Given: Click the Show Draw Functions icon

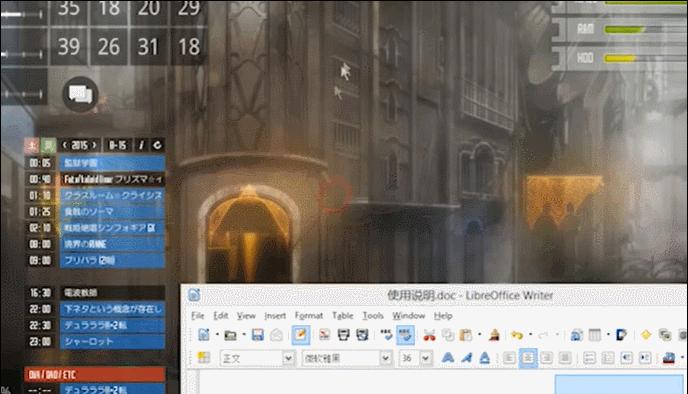Looking at the screenshot, I should (x=622, y=335).
